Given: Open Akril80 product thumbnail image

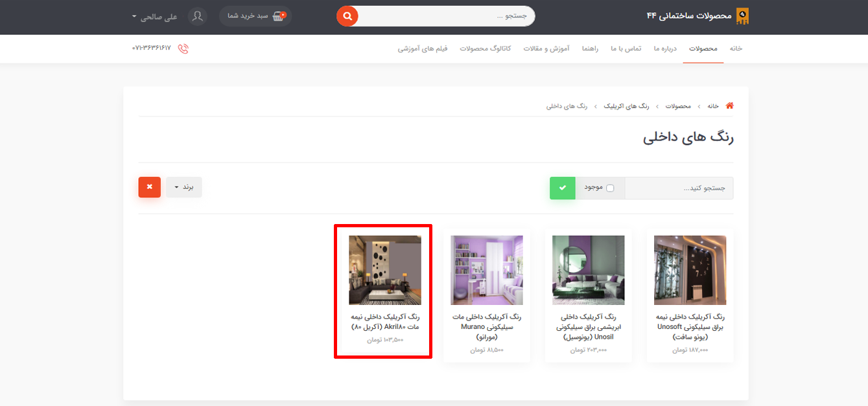Looking at the screenshot, I should tap(385, 270).
